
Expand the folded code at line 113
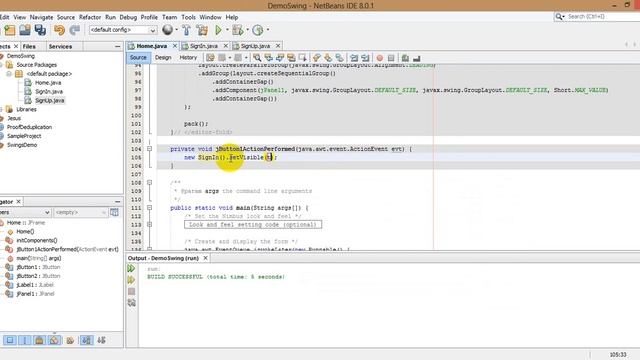(x=149, y=224)
